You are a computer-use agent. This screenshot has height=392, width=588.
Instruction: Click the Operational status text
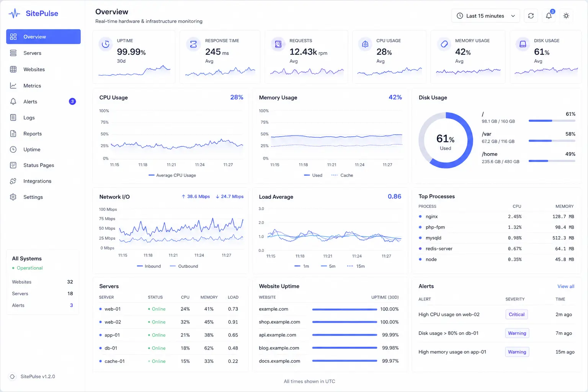coord(30,268)
